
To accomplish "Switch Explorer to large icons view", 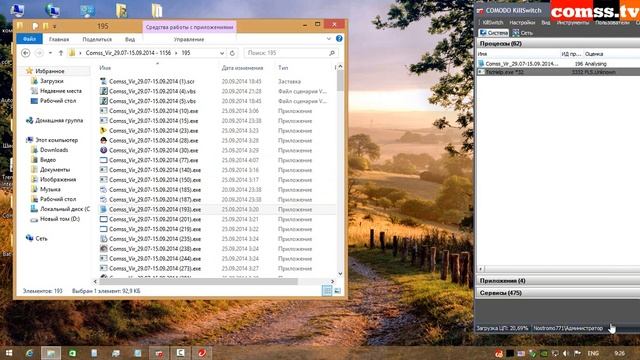I will click(x=337, y=291).
